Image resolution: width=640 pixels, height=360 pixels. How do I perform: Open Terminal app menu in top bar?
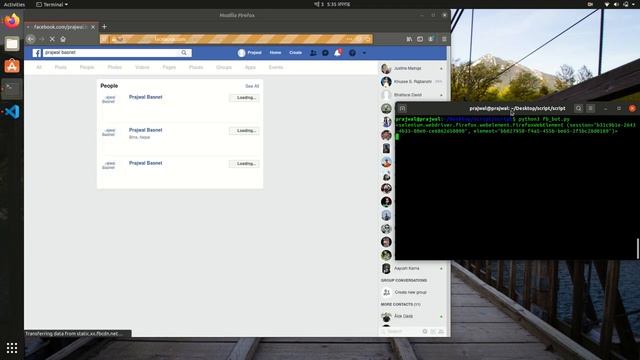pyautogui.click(x=52, y=4)
